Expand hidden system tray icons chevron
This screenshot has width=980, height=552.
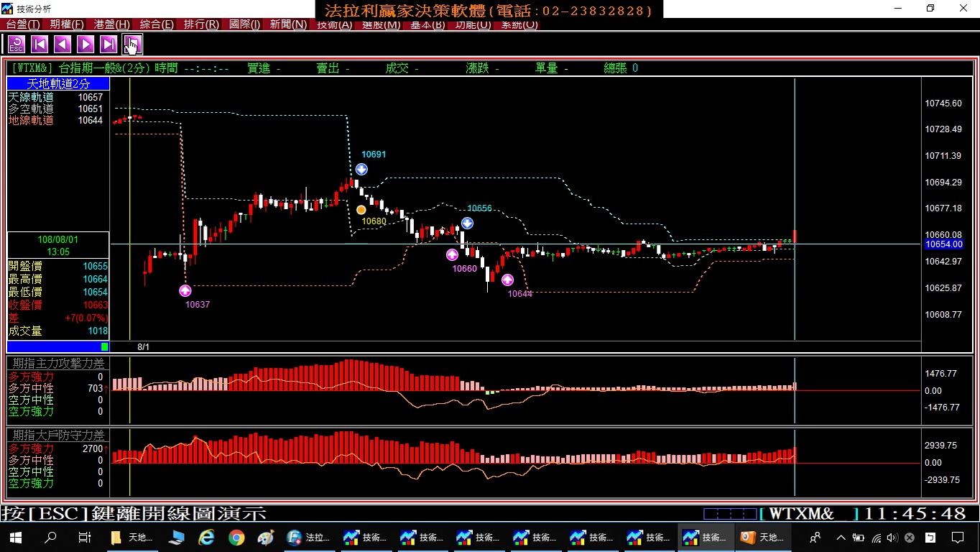[841, 537]
